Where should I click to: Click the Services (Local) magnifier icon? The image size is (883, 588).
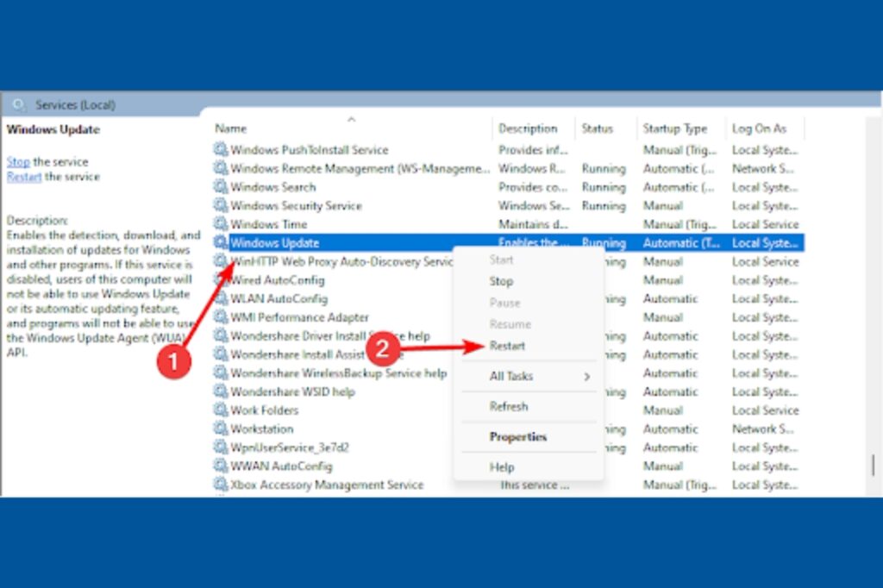click(19, 105)
